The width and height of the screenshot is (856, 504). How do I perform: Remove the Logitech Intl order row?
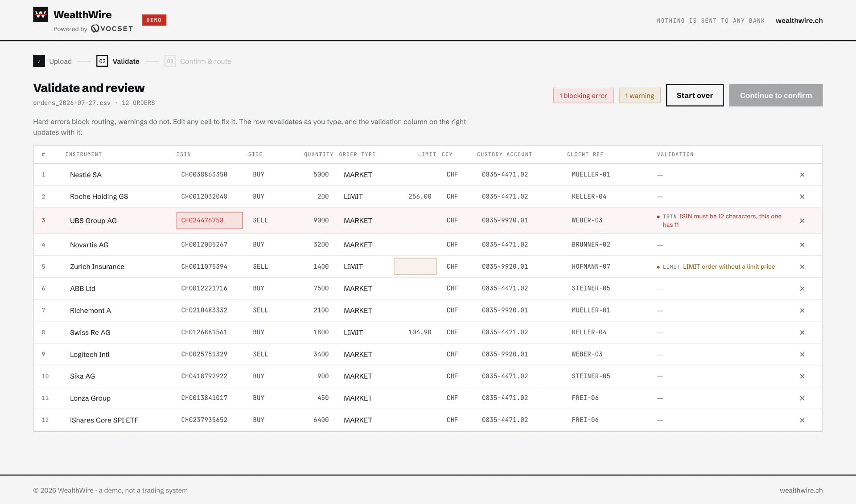point(802,354)
